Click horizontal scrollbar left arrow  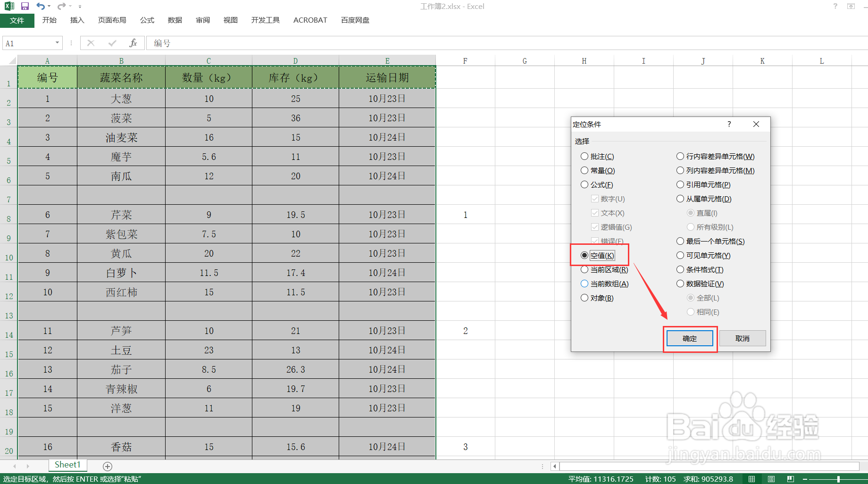(x=555, y=466)
